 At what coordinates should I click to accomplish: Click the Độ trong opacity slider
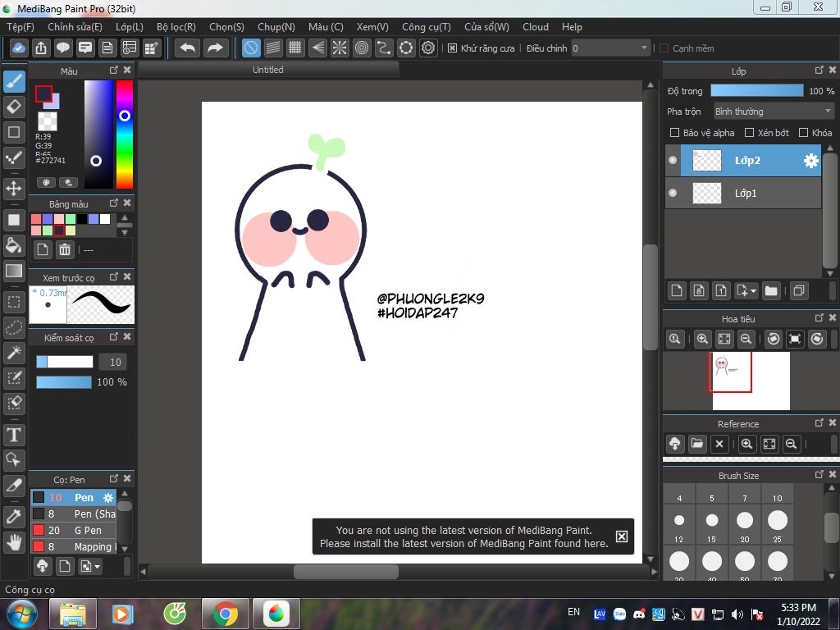757,90
